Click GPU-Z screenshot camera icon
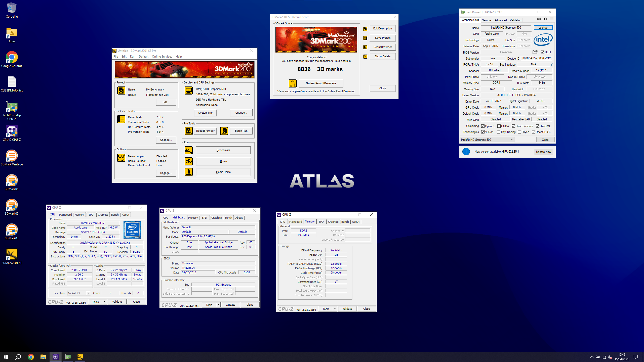This screenshot has height=362, width=644. point(539,19)
